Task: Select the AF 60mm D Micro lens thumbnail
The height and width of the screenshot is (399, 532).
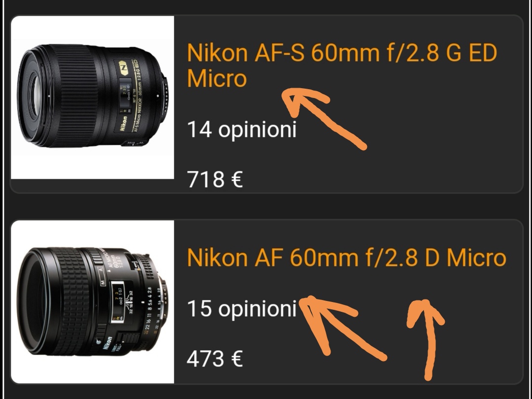Action: (x=92, y=301)
